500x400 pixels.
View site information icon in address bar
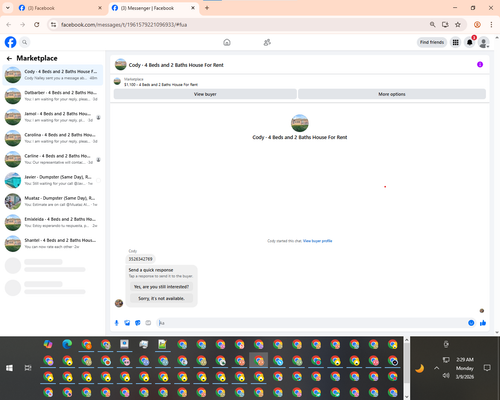[53, 24]
